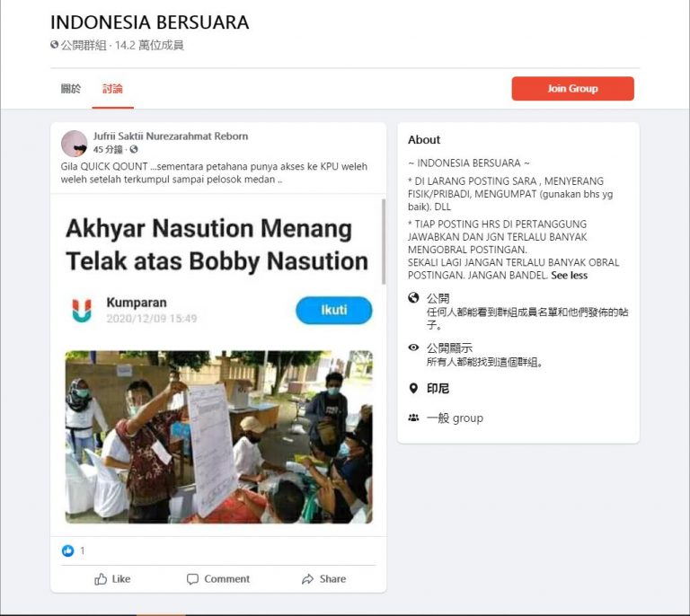Open Jufrii Saktii Nurezarahmat Reborn profile link

coord(171,136)
